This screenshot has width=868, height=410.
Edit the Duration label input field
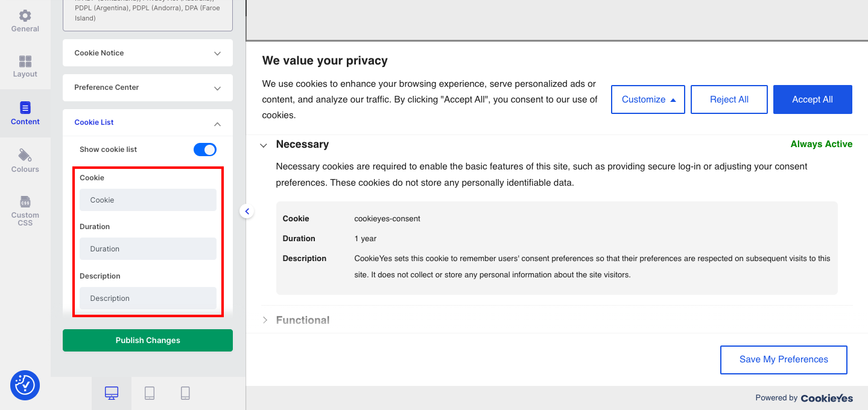coord(148,249)
